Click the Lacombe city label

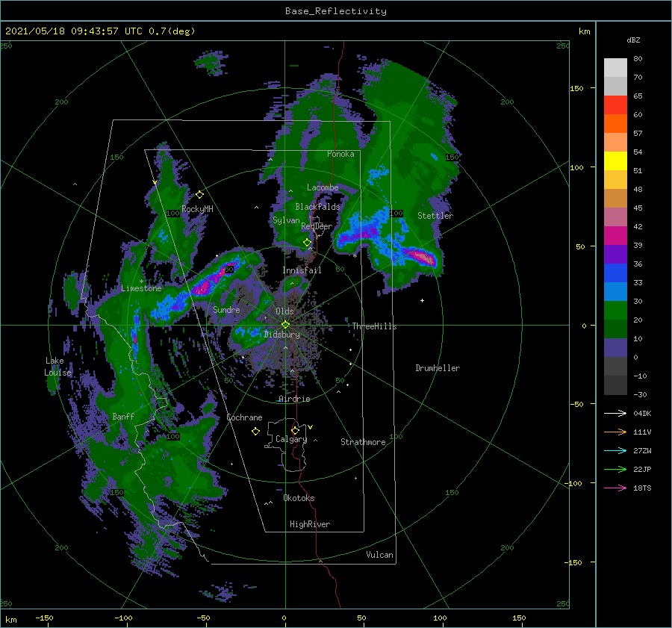323,187
